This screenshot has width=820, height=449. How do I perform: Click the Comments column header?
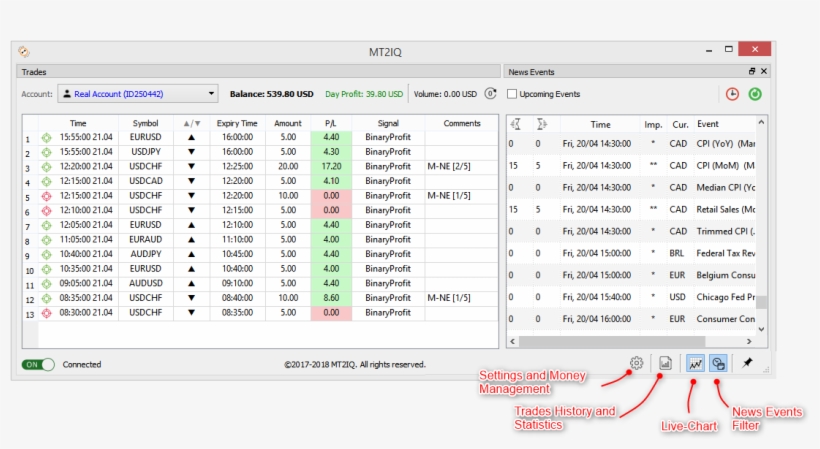click(x=462, y=123)
